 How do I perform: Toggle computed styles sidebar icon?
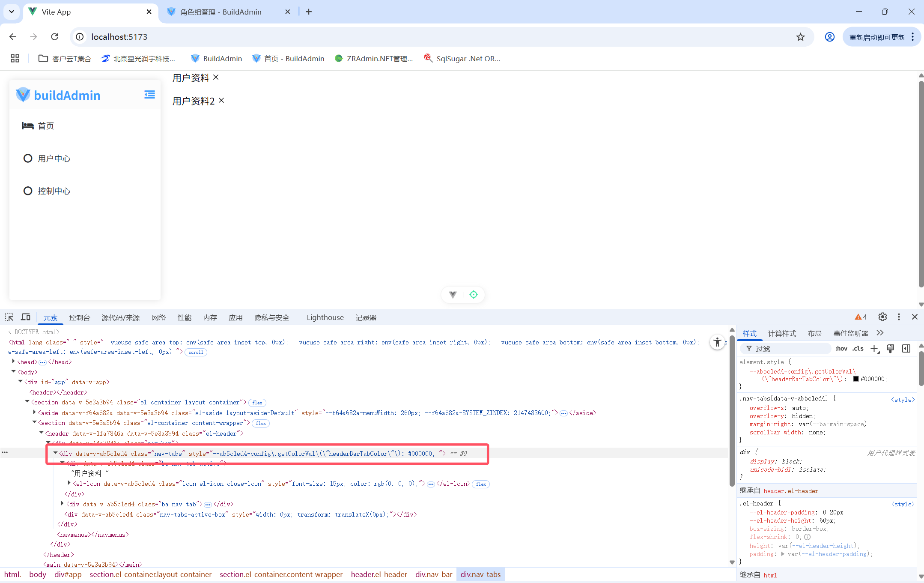[x=906, y=349]
